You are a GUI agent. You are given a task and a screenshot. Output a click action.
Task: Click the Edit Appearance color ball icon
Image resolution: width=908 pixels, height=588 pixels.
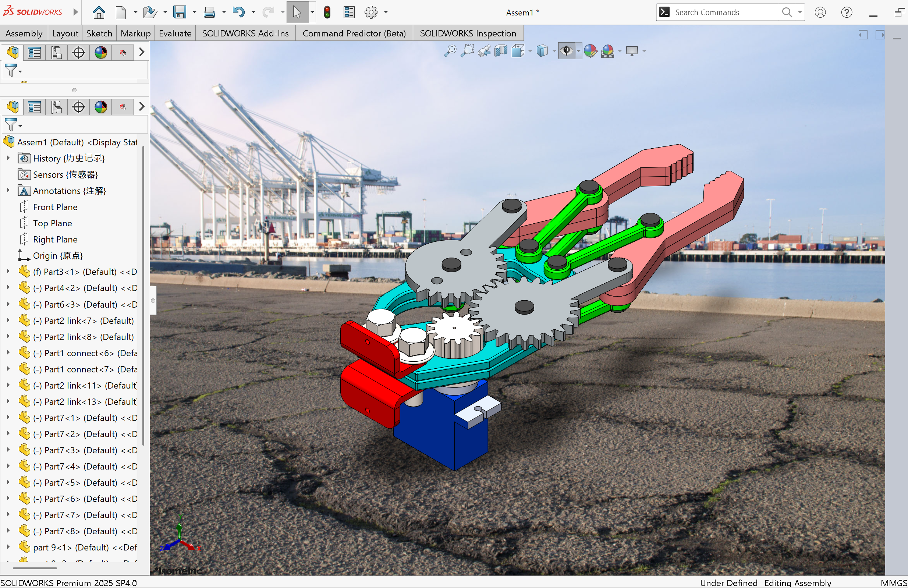(590, 51)
